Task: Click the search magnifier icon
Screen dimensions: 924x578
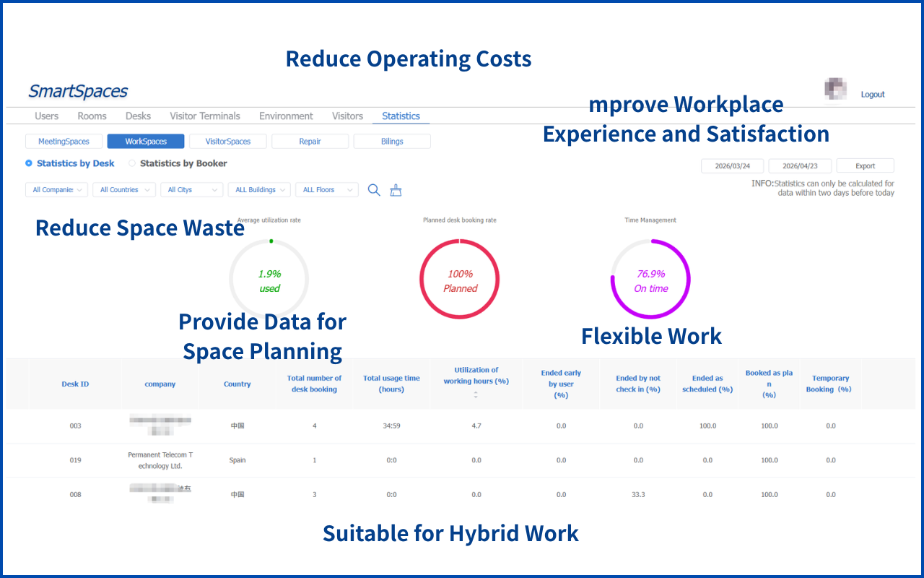Action: (374, 190)
